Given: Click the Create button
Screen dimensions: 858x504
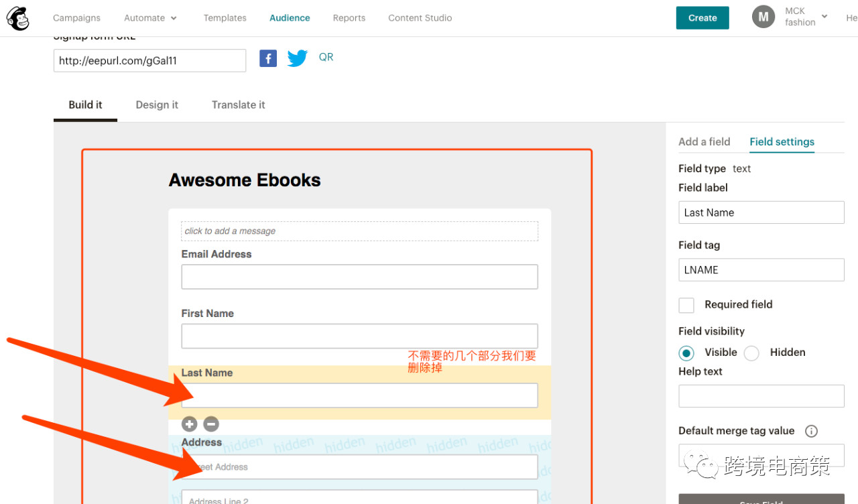Looking at the screenshot, I should tap(702, 18).
